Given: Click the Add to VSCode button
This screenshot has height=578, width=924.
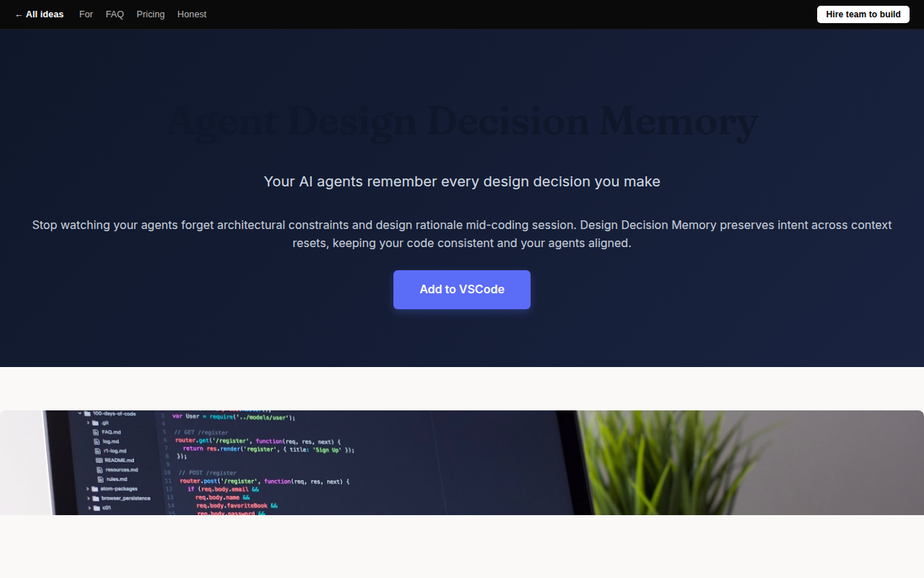Looking at the screenshot, I should (462, 290).
